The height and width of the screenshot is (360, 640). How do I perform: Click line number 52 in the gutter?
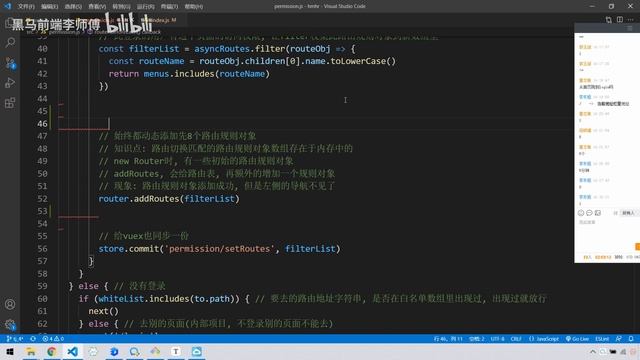click(42, 199)
